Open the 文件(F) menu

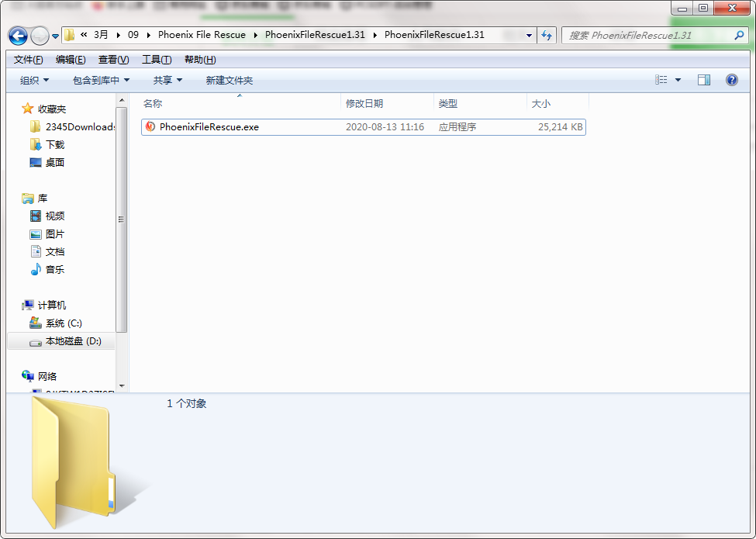click(x=28, y=59)
